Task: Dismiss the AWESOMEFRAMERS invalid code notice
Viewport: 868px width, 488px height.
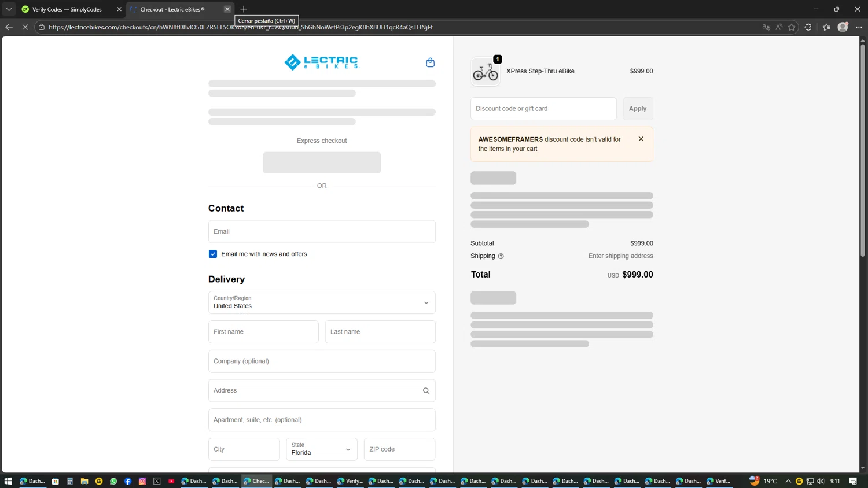Action: tap(641, 139)
